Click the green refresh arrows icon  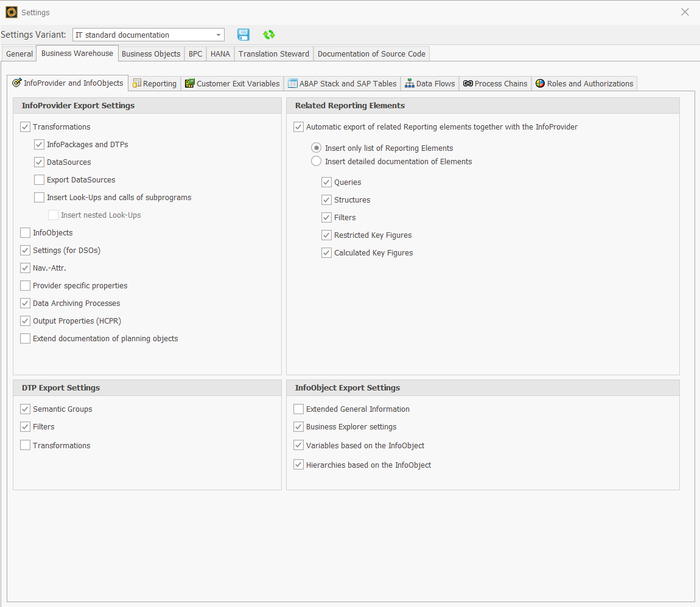268,35
